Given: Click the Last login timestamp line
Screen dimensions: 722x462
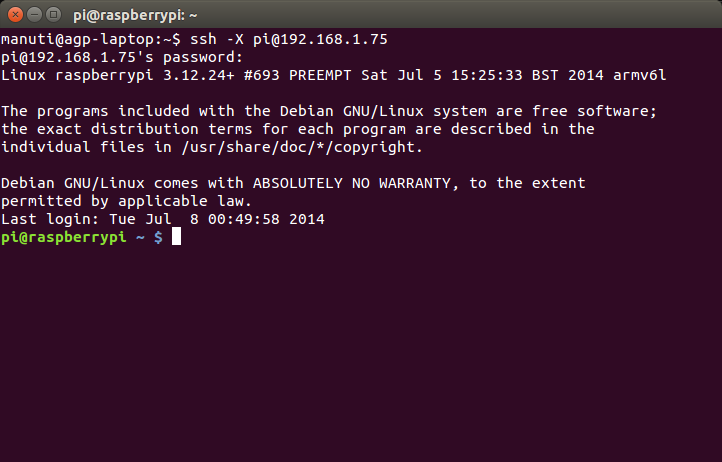Looking at the screenshot, I should pyautogui.click(x=162, y=219).
